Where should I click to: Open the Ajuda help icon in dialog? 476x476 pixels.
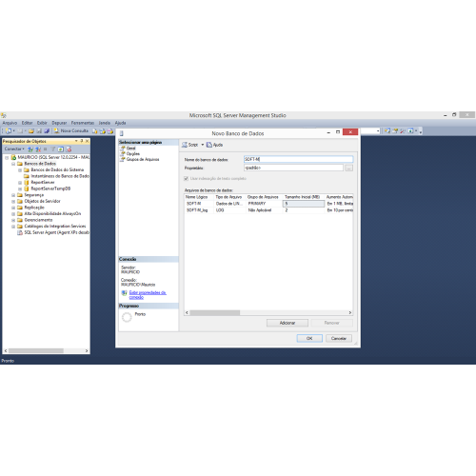pos(209,145)
